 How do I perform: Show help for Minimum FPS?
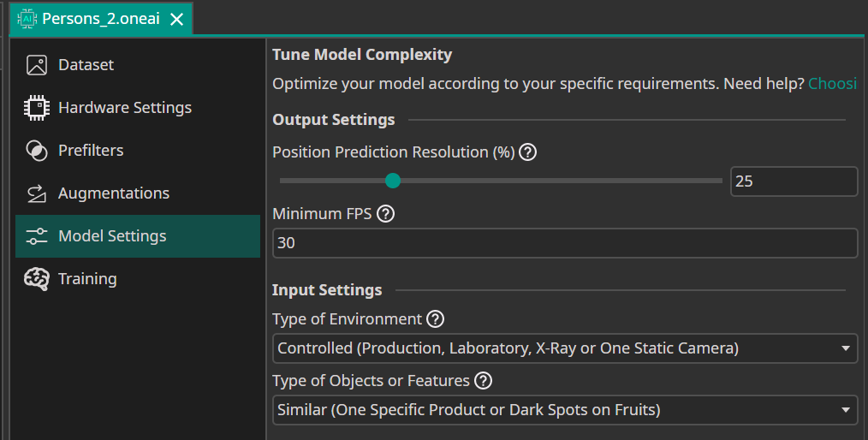click(x=385, y=214)
